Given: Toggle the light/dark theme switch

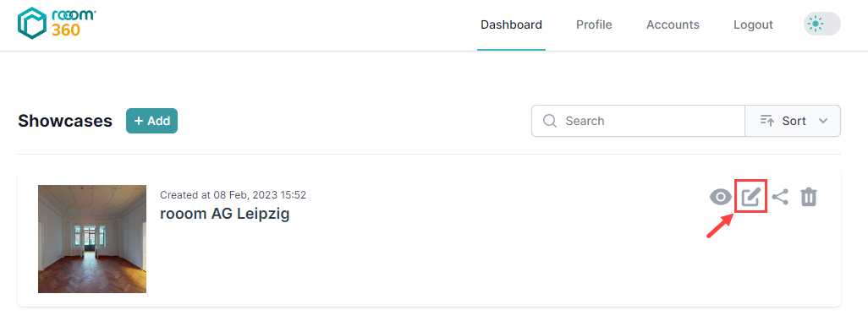Looking at the screenshot, I should pyautogui.click(x=821, y=24).
